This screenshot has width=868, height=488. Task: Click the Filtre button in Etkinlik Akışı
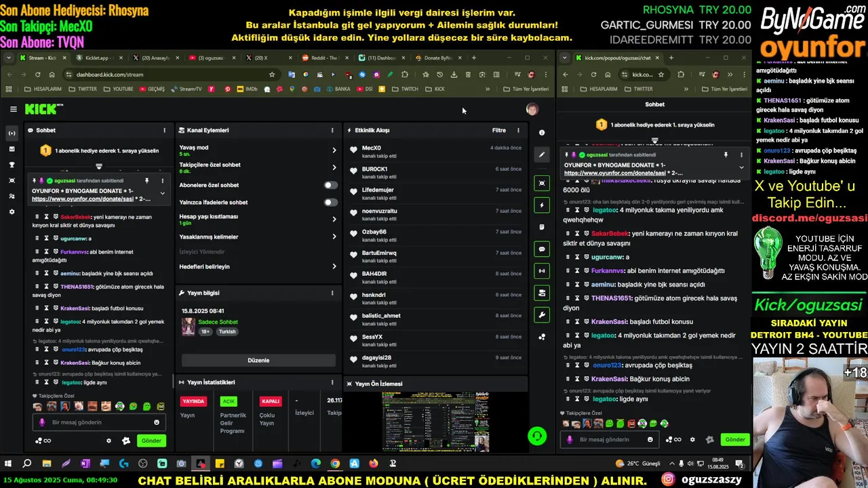tap(498, 130)
